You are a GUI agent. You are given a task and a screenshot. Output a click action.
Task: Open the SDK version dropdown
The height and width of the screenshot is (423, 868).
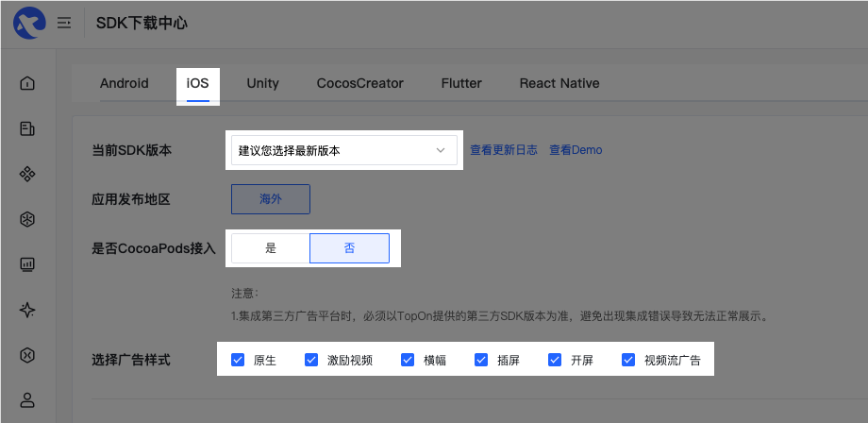coord(344,150)
